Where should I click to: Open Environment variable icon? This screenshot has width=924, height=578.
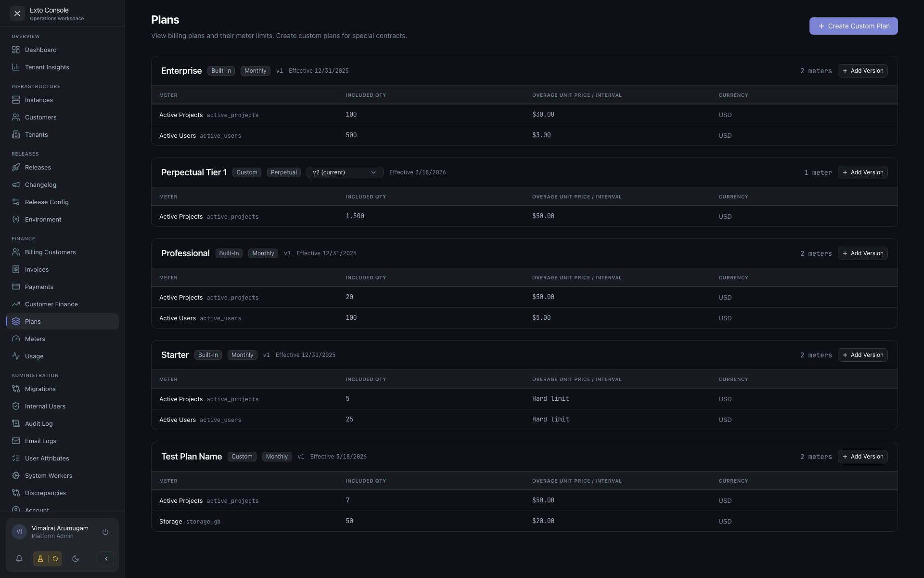pos(16,219)
